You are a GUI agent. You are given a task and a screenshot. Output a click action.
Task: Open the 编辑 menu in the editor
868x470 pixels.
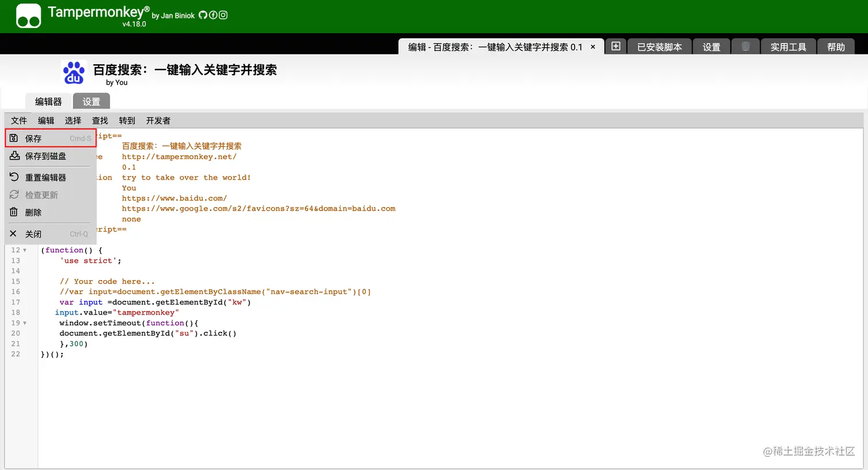[x=46, y=121]
